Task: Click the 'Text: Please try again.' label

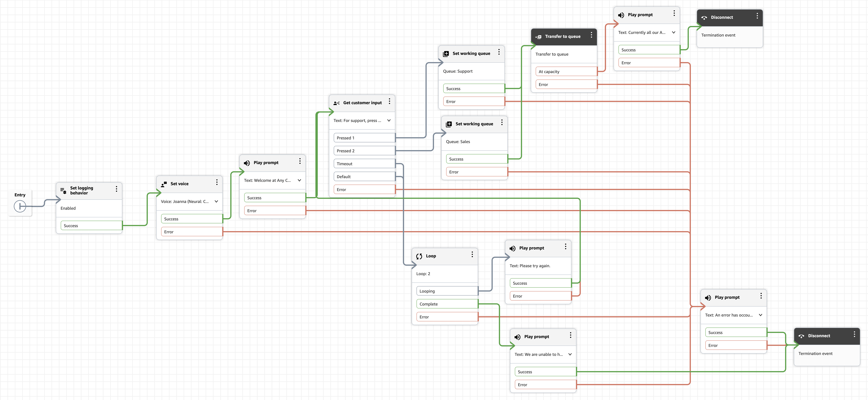Action: click(x=530, y=266)
